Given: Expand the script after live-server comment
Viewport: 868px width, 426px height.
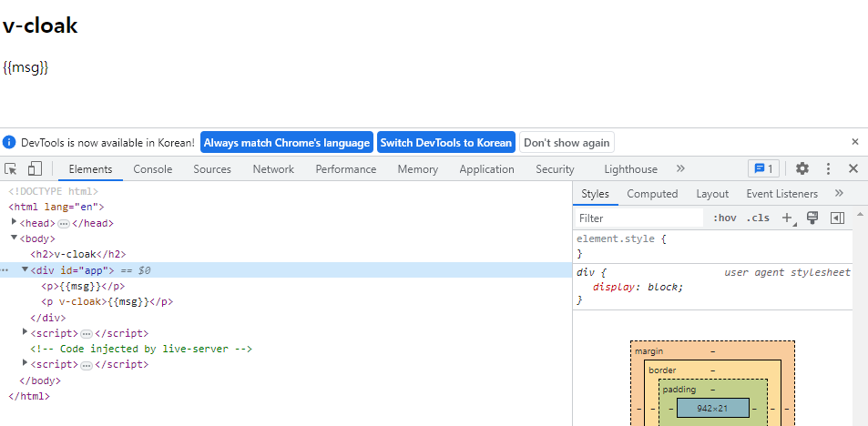Looking at the screenshot, I should pos(25,363).
